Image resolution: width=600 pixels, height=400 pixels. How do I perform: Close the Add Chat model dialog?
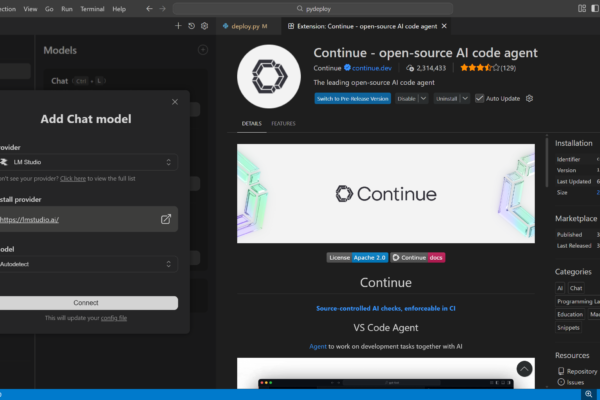pyautogui.click(x=175, y=101)
